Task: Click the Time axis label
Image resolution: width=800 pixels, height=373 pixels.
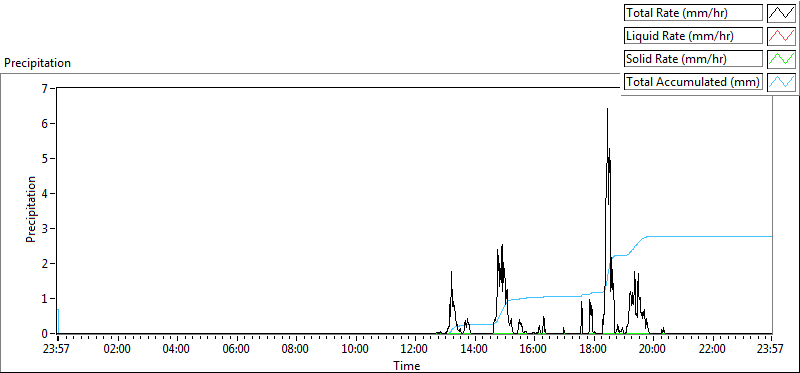Action: pyautogui.click(x=407, y=365)
